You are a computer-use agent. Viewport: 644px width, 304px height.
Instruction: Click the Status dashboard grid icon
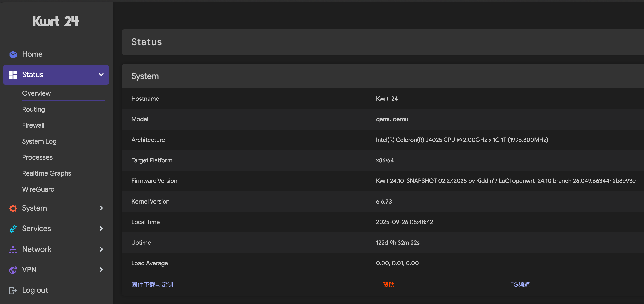click(x=13, y=75)
